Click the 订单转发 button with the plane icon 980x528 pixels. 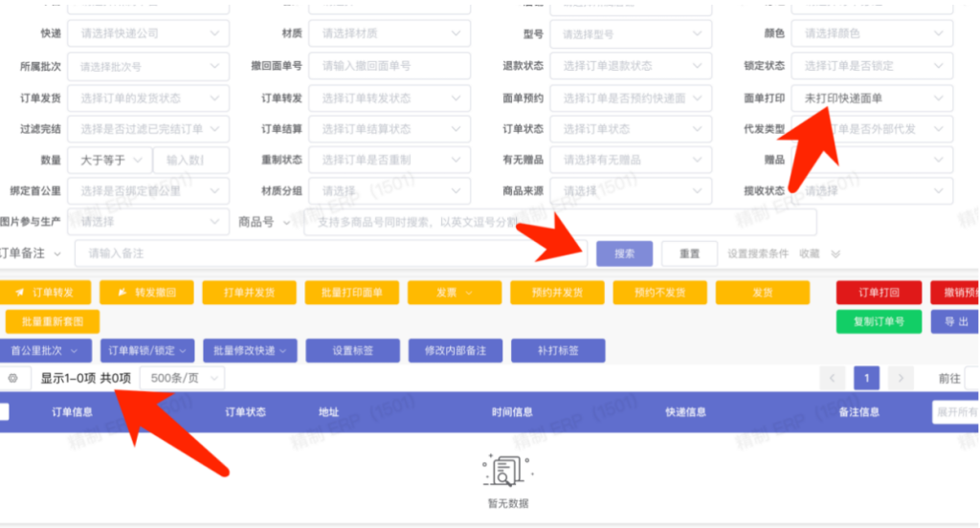pyautogui.click(x=46, y=293)
